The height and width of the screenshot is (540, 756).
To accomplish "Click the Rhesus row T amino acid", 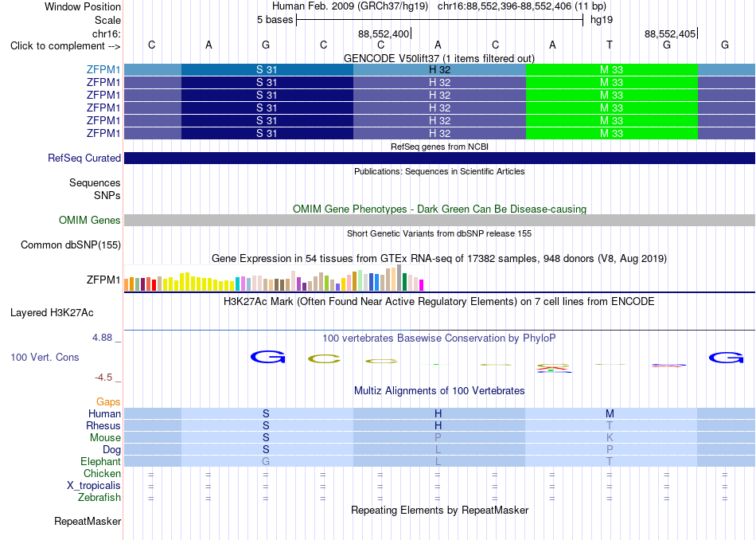I will pyautogui.click(x=610, y=425).
